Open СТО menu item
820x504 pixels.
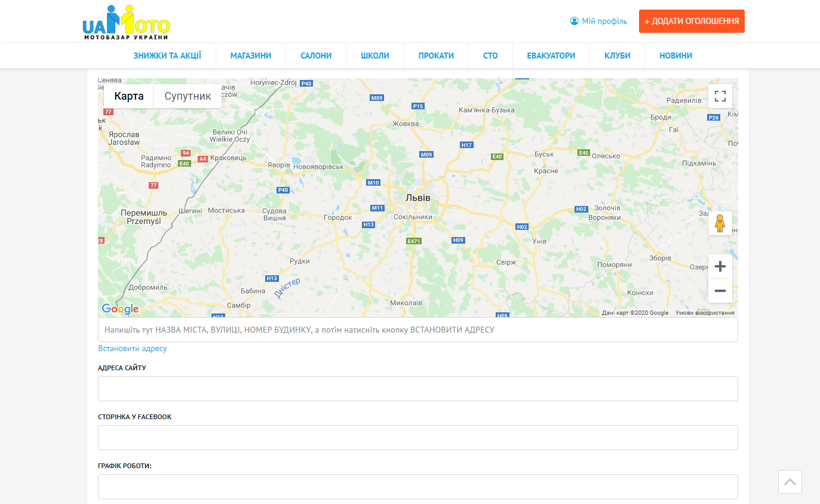pyautogui.click(x=490, y=56)
